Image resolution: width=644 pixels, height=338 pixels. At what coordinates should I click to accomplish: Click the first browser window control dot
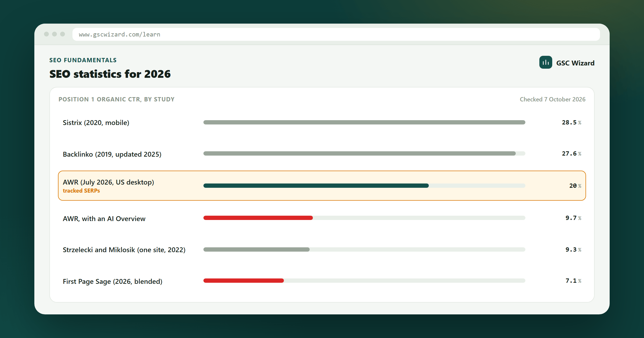coord(46,34)
